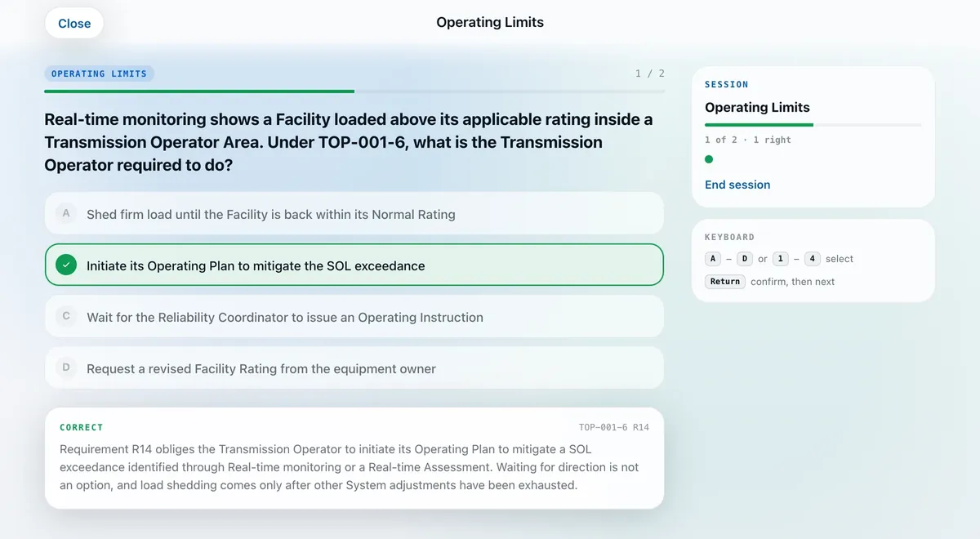Click the letter C badge icon
980x539 pixels.
pyautogui.click(x=66, y=316)
